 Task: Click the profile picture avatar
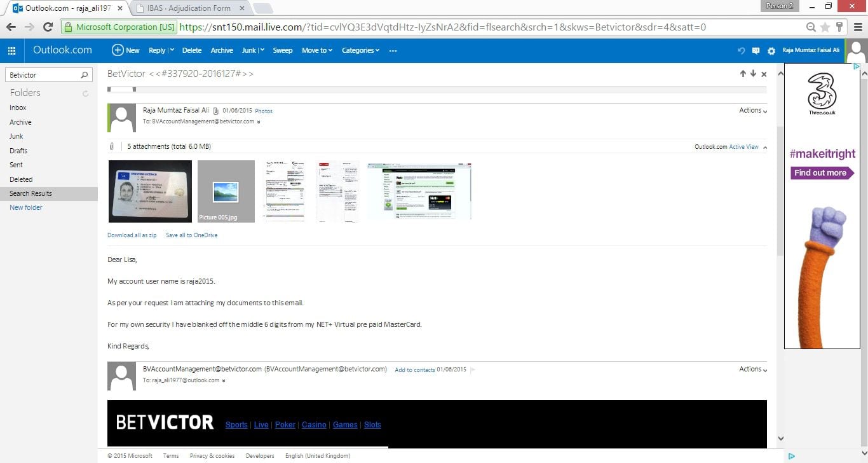(x=857, y=50)
